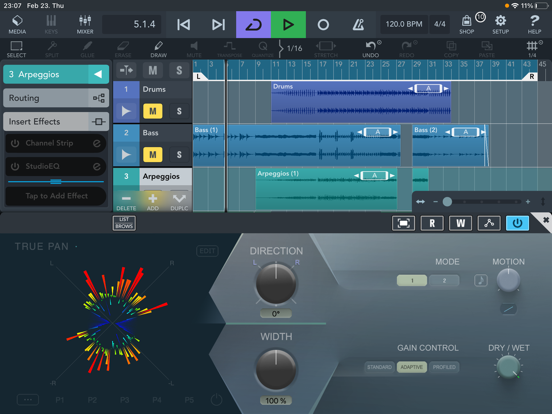Select Mode 2 in True Pan
552x414 pixels.
444,281
